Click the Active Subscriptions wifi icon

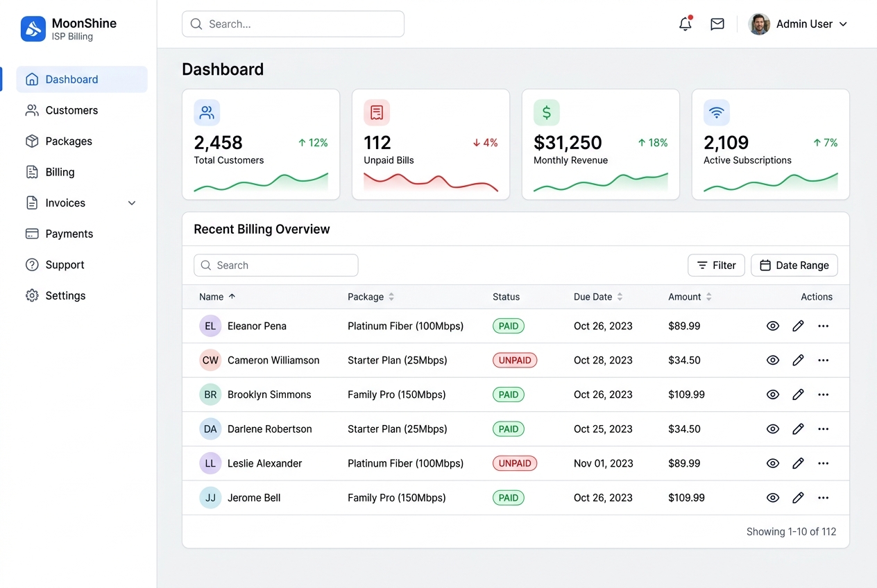click(717, 112)
